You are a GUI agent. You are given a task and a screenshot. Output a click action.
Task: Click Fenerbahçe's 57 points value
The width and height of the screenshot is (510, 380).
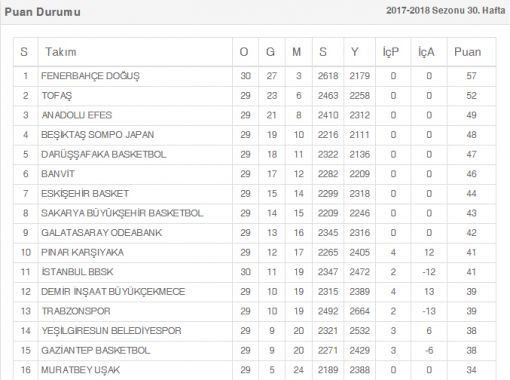[x=471, y=76]
